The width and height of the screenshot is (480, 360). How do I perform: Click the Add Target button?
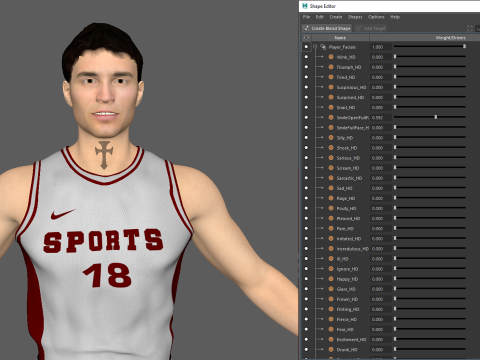[x=371, y=28]
